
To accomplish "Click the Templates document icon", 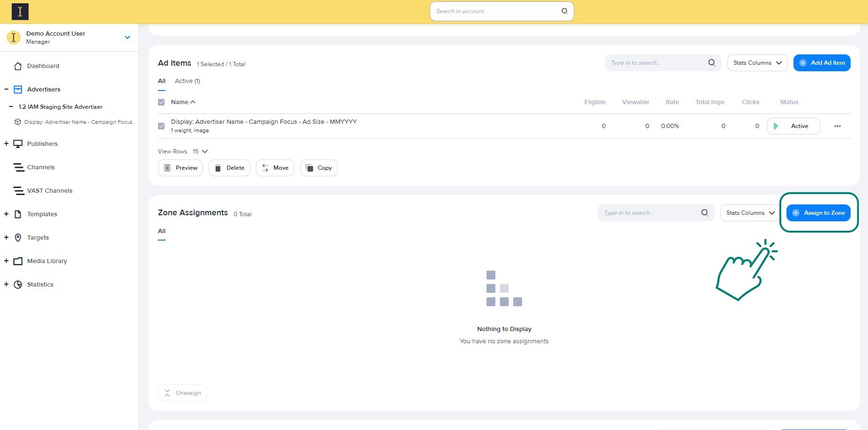I will click(x=18, y=214).
